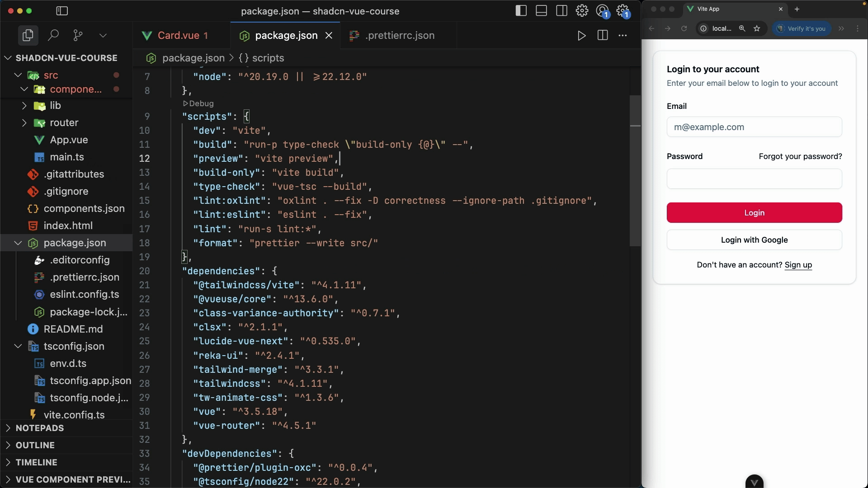
Task: Click the Email input field
Action: point(754,127)
